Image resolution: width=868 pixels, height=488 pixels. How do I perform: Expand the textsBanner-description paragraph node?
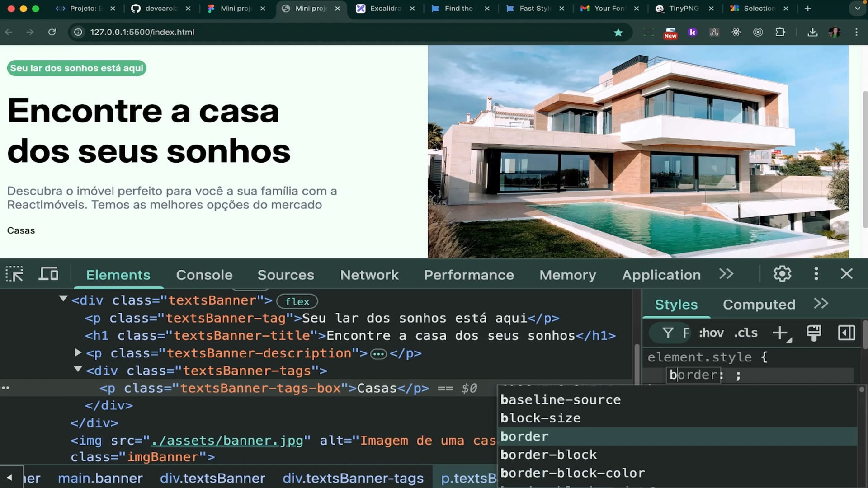pos(78,352)
